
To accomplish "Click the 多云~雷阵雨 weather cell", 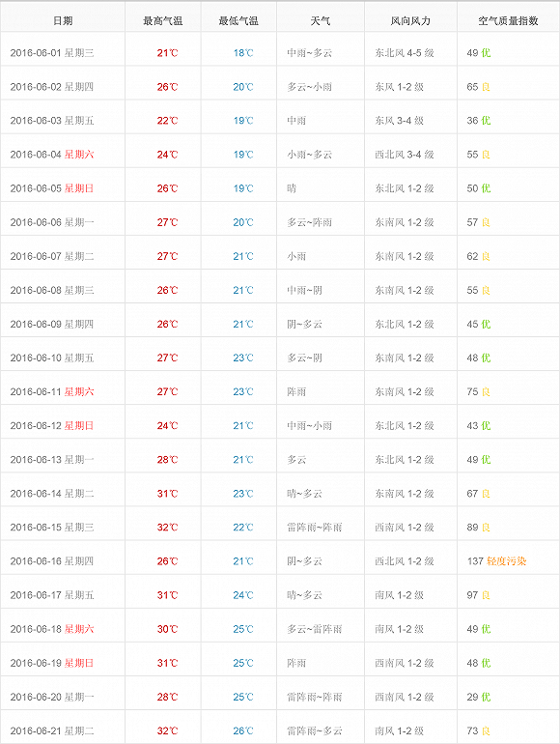I will [x=315, y=629].
